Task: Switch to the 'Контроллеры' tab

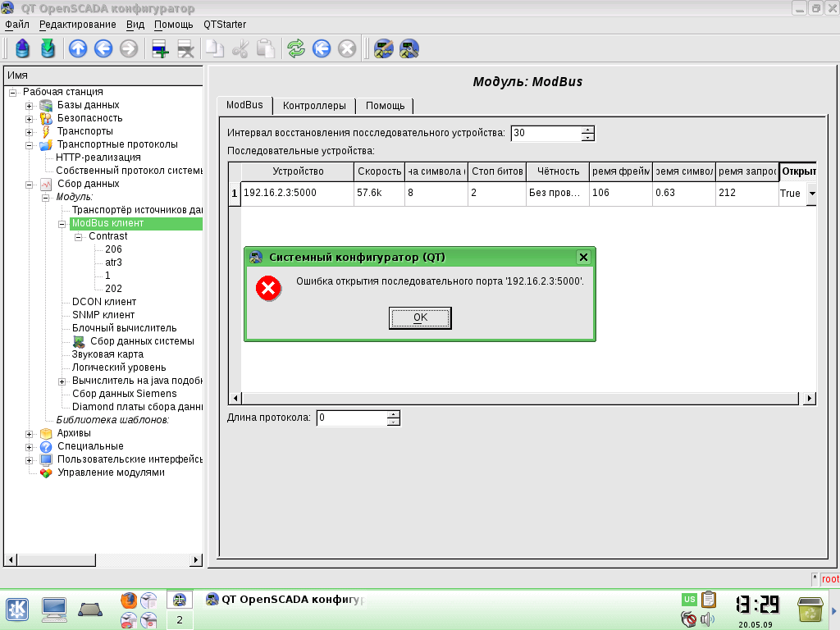Action: click(x=314, y=106)
